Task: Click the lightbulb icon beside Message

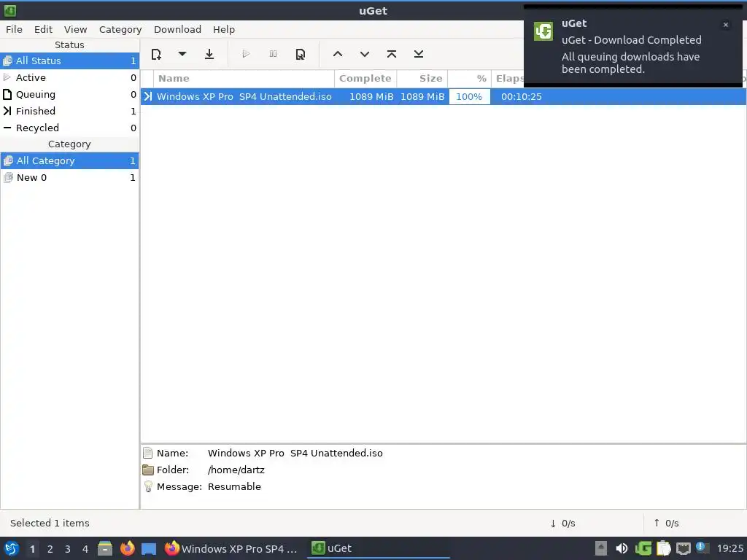Action: 148,486
